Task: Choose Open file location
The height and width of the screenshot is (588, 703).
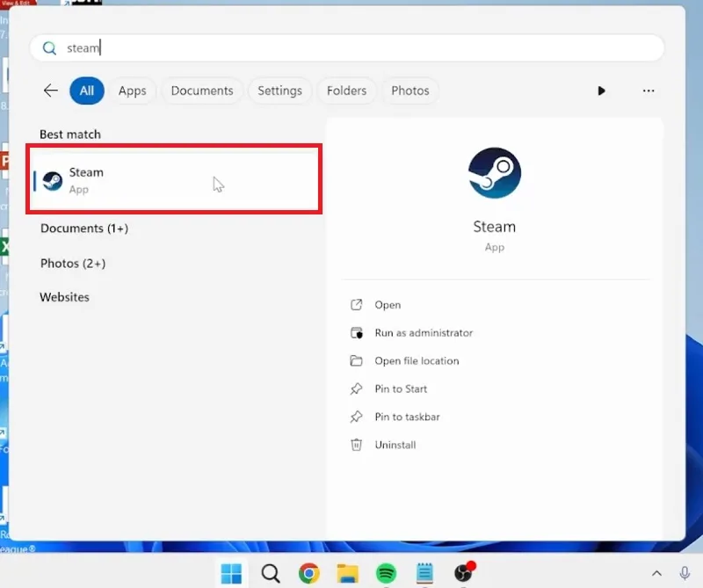Action: coord(417,361)
